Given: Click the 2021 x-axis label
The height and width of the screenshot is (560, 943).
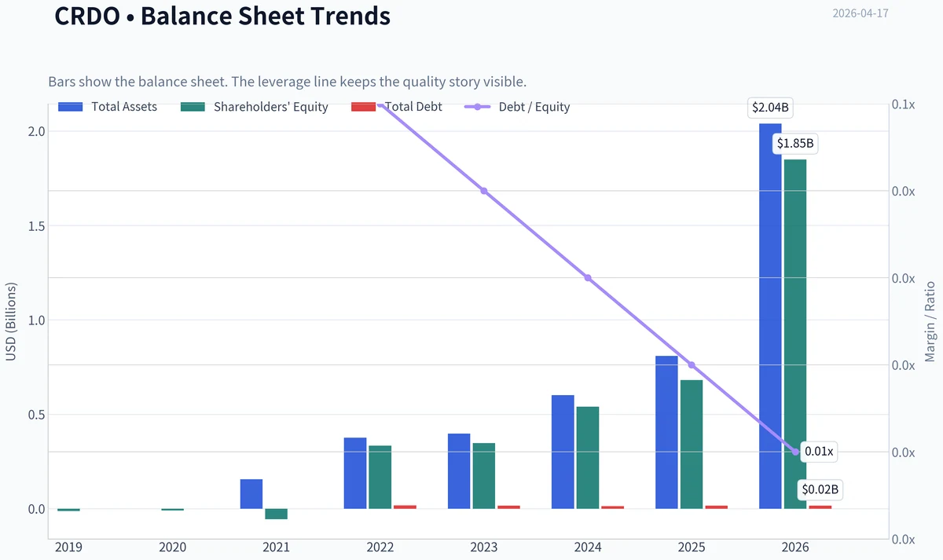Looking at the screenshot, I should [277, 547].
